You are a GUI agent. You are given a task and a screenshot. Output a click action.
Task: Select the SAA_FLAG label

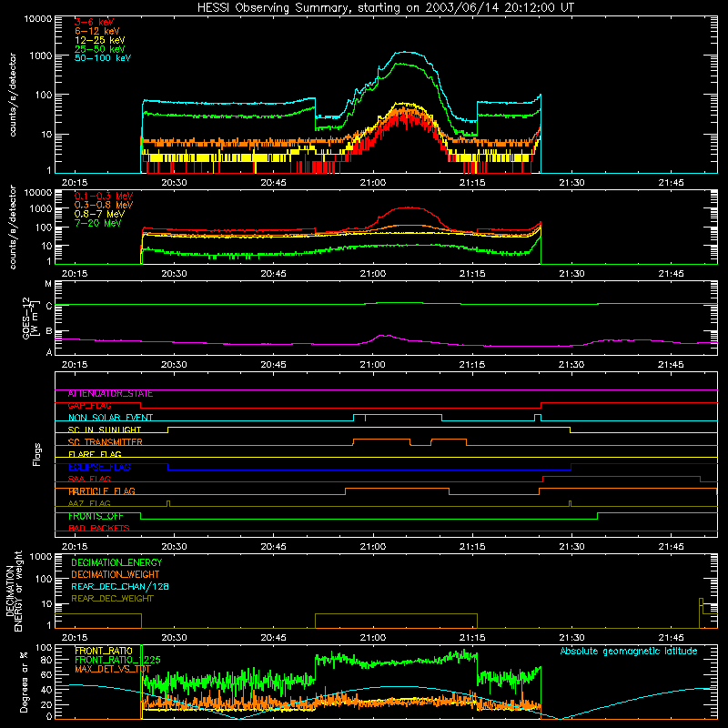coord(89,480)
